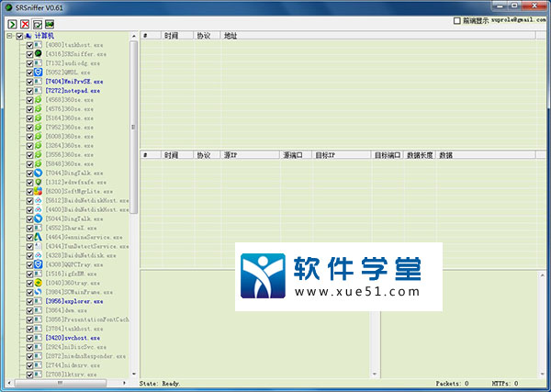This screenshot has width=551, height=392.
Task: Enable the 前端显示 checkbox
Action: tap(456, 21)
